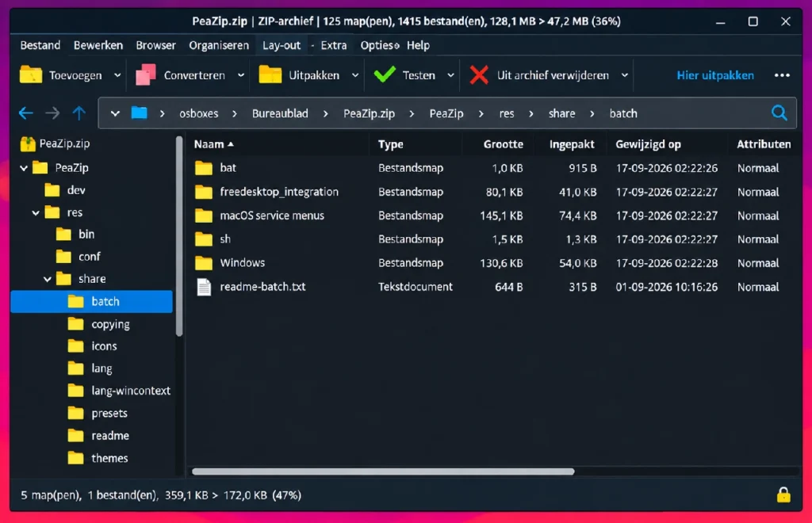The height and width of the screenshot is (523, 812).
Task: Open the Uitpakken dropdown arrow
Action: tap(355, 75)
